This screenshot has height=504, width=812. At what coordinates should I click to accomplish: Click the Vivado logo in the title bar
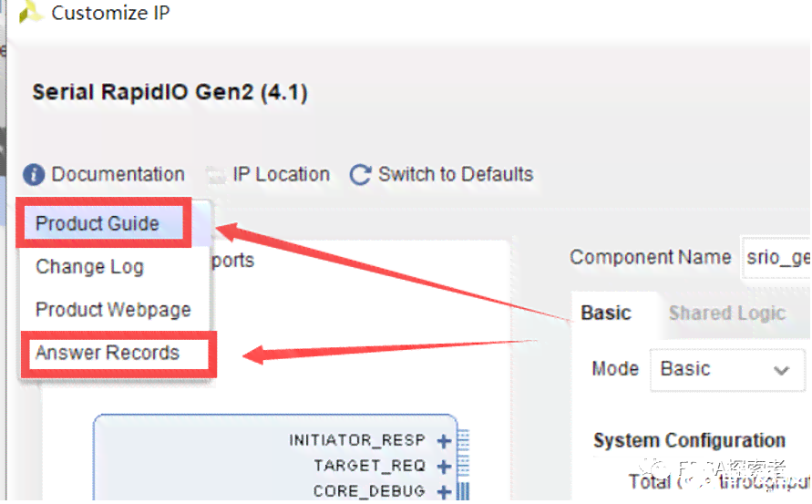(x=29, y=13)
